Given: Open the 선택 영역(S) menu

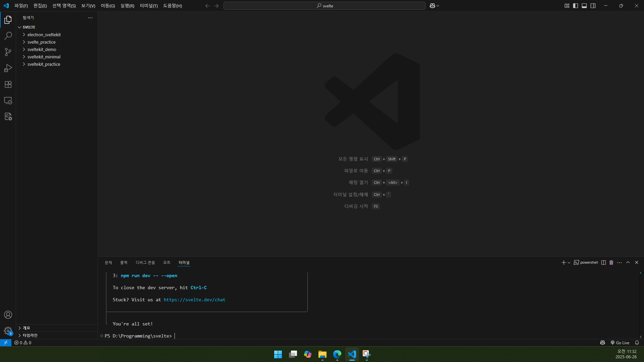Looking at the screenshot, I should (x=64, y=6).
